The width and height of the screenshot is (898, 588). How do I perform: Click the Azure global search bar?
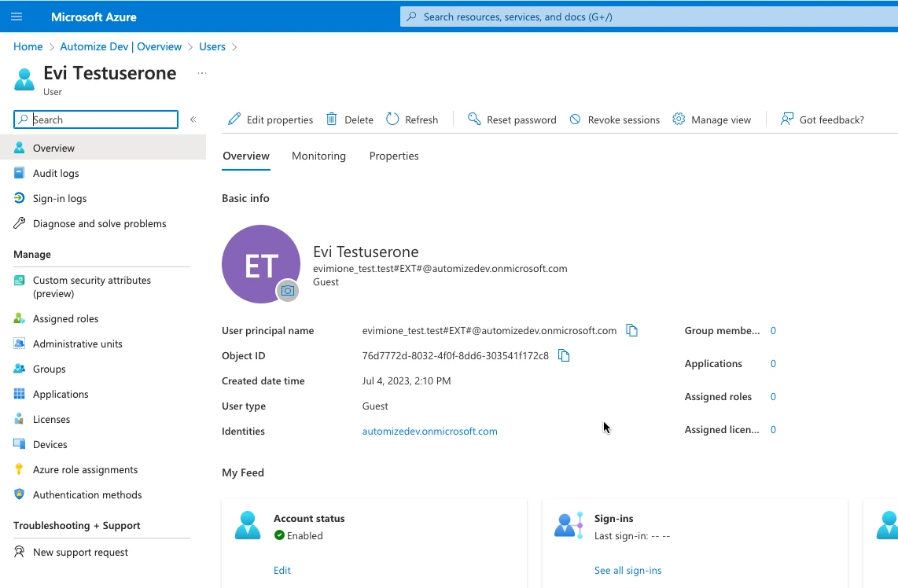point(646,17)
